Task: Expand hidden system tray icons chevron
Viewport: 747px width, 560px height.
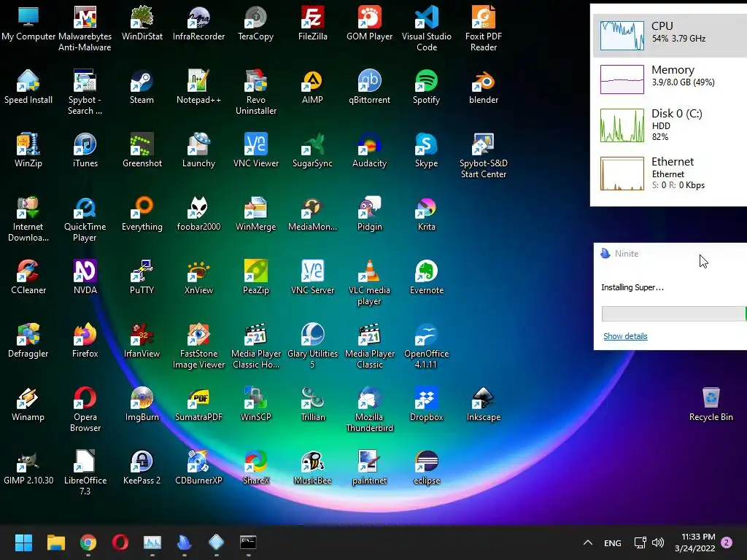Action: point(588,542)
